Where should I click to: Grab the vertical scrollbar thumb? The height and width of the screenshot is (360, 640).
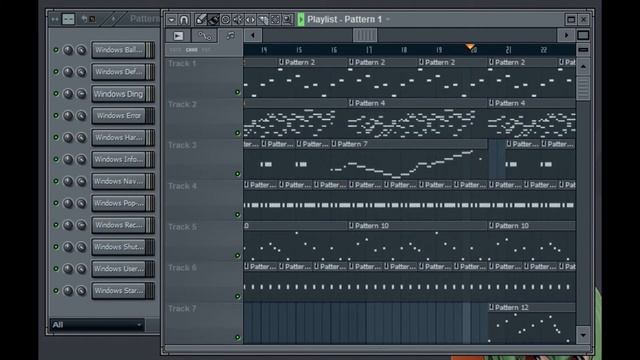tap(583, 87)
